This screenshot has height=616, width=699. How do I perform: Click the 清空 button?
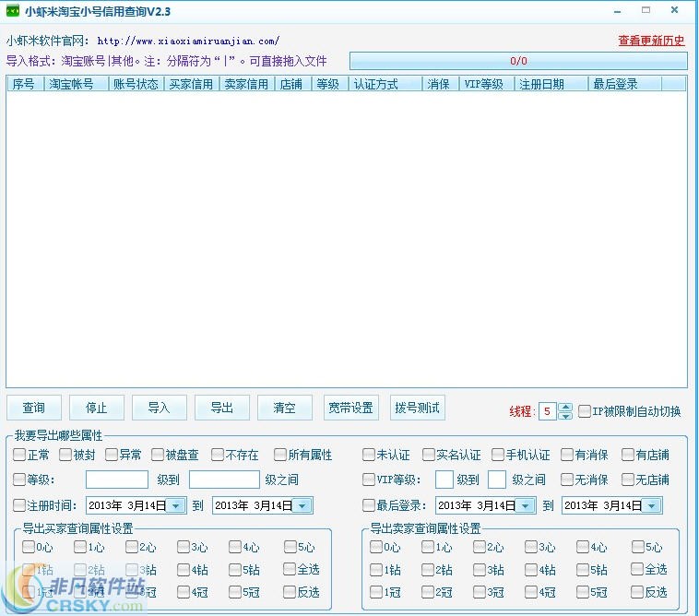click(284, 408)
